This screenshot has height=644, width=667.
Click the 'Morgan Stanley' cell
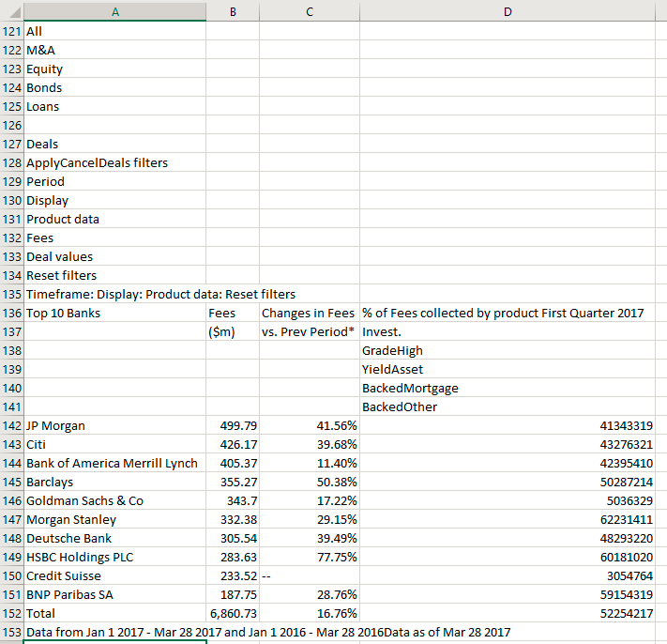tap(114, 519)
